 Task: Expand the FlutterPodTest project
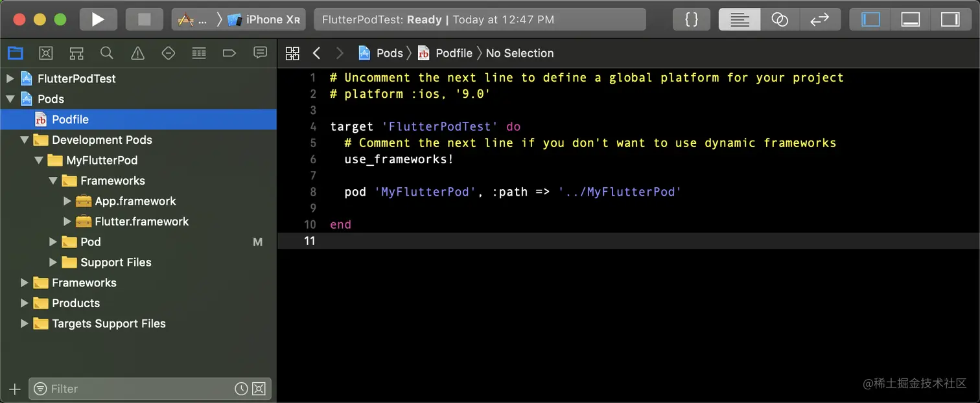[10, 78]
